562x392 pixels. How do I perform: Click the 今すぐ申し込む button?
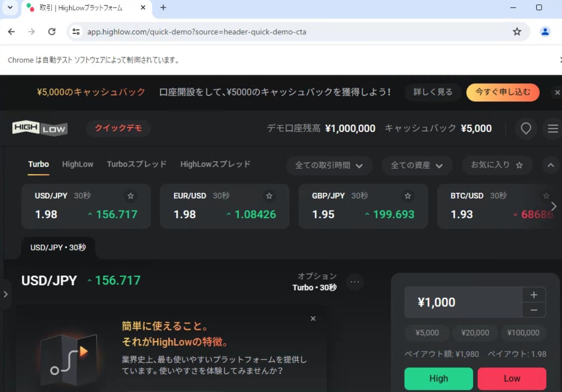503,92
